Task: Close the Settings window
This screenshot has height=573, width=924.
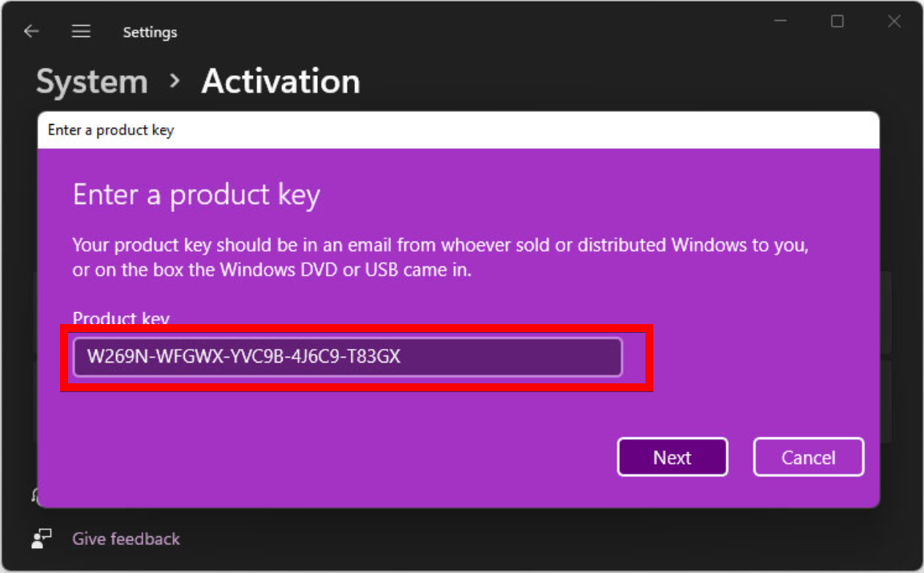Action: (894, 22)
